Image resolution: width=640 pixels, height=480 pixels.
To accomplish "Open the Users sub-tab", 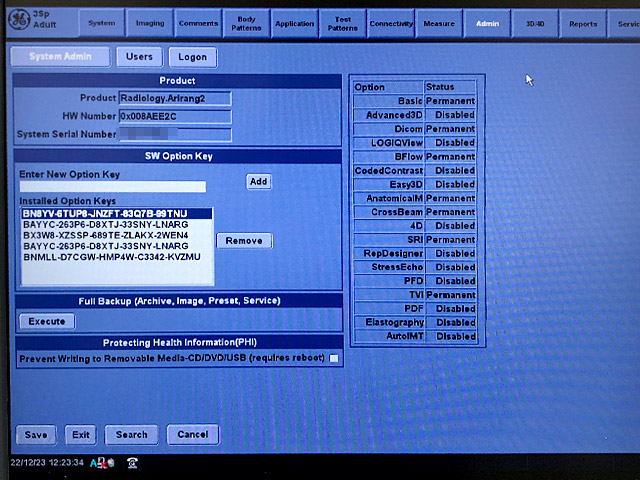I will [139, 56].
